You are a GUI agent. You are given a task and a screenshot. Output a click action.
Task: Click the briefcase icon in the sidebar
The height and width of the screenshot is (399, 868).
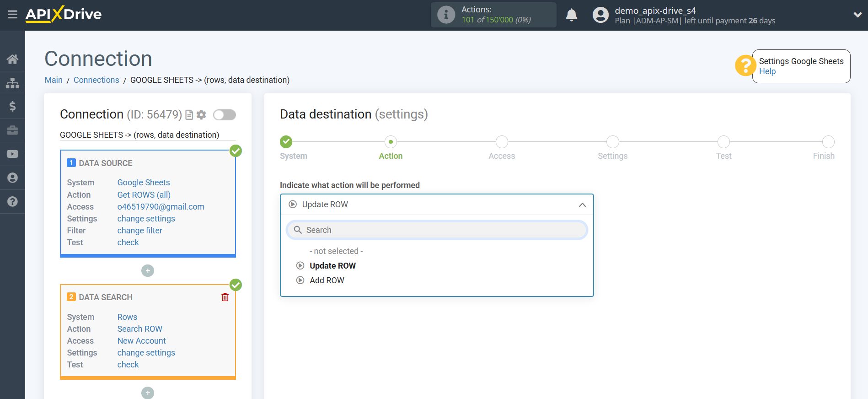click(12, 130)
